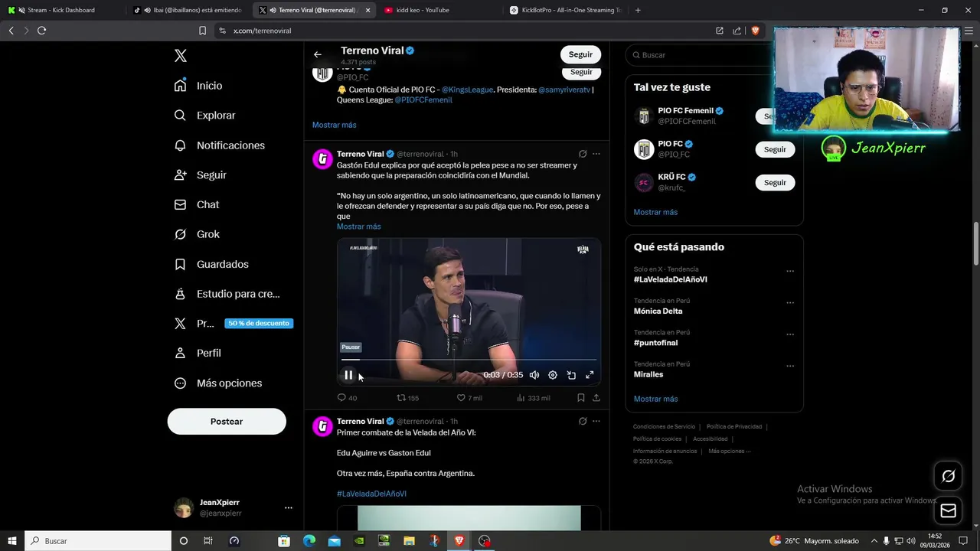The height and width of the screenshot is (551, 980).
Task: Expand Gastón Edul post with Mostrar más
Action: (x=358, y=227)
